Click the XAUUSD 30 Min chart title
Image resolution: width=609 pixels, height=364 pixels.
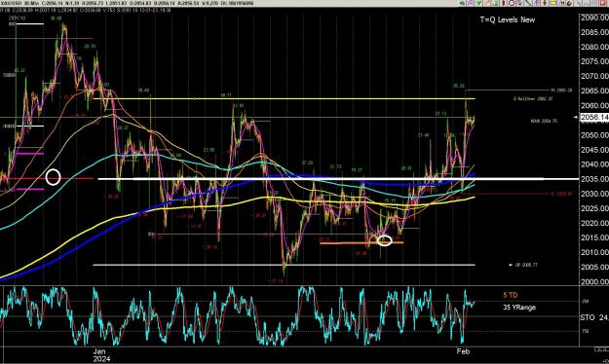tap(19, 3)
